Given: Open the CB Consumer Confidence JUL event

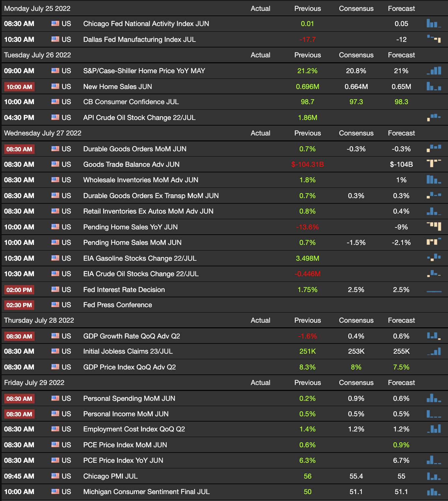Looking at the screenshot, I should pos(131,102).
